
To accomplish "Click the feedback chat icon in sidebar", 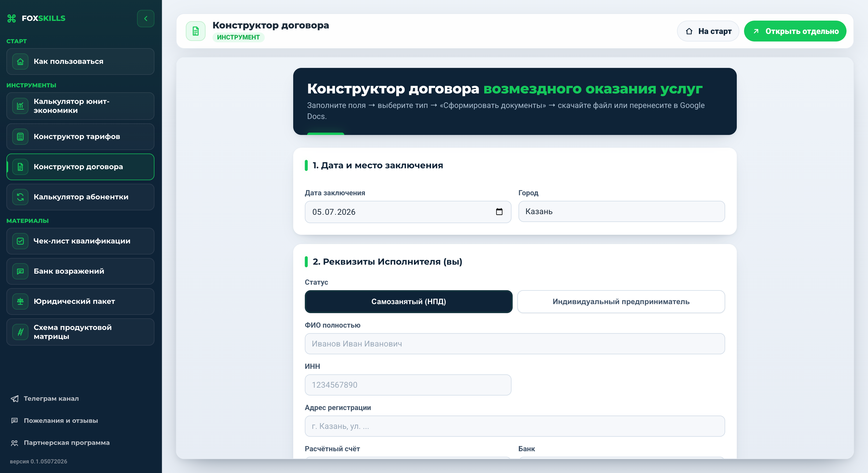I will point(15,420).
